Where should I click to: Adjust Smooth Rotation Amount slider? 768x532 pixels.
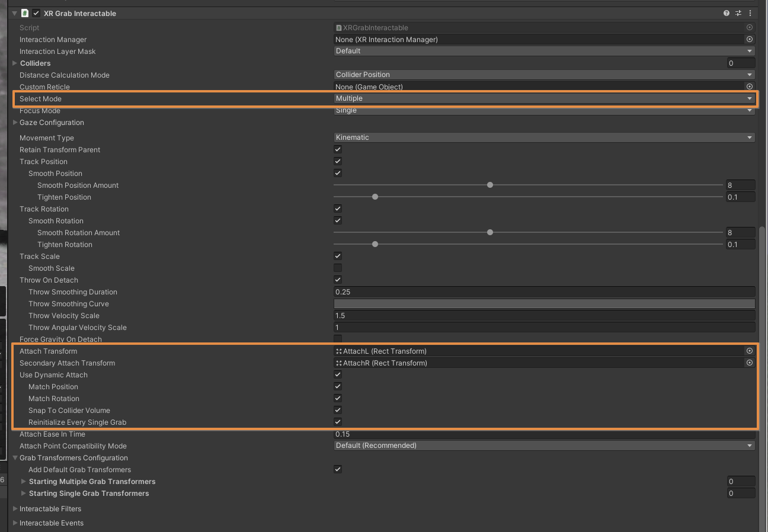pyautogui.click(x=489, y=232)
